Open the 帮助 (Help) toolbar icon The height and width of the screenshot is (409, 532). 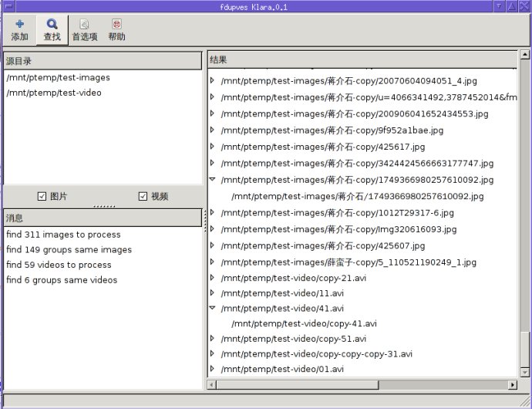click(116, 25)
